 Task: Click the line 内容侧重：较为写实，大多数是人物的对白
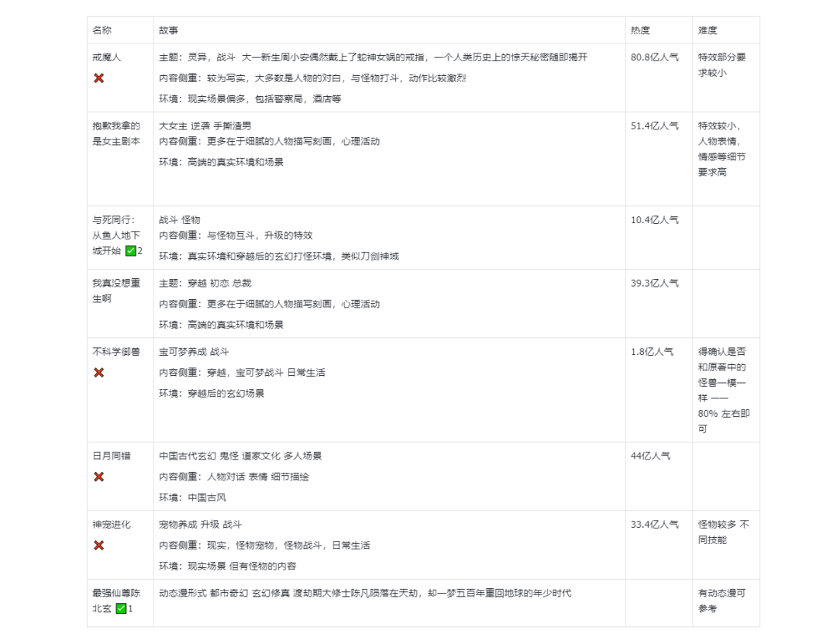click(x=312, y=78)
